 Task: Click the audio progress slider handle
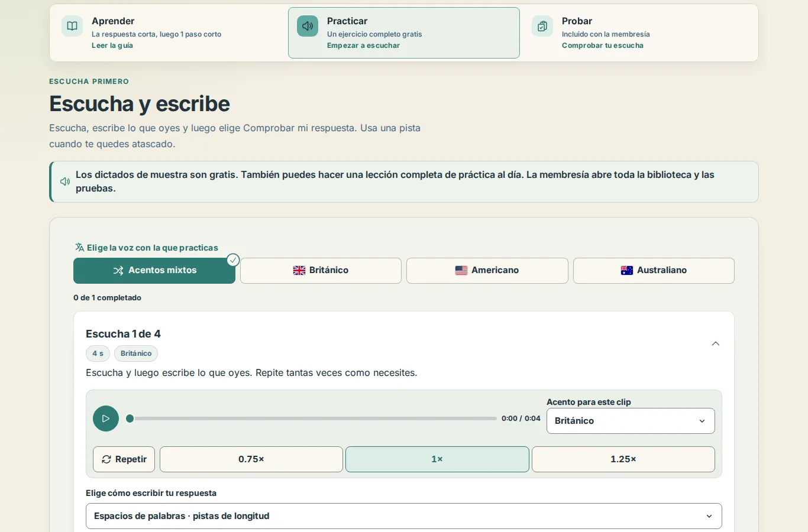pyautogui.click(x=130, y=419)
